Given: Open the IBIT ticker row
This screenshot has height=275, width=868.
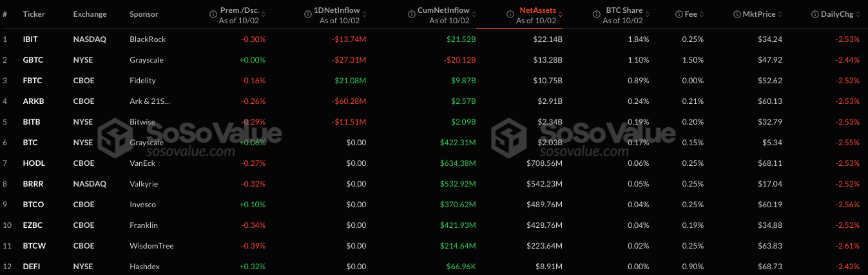Looking at the screenshot, I should tap(434, 39).
